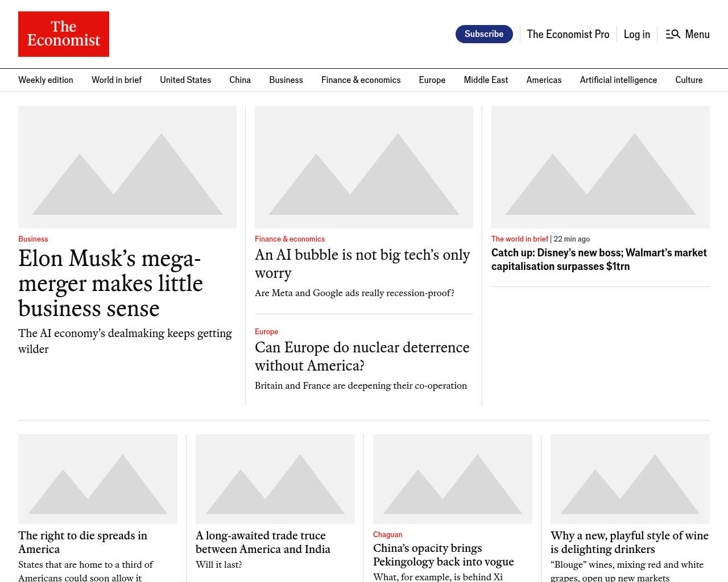Read Elon Musk's mega-merger headline
Screen dimensions: 728x582
pos(110,283)
